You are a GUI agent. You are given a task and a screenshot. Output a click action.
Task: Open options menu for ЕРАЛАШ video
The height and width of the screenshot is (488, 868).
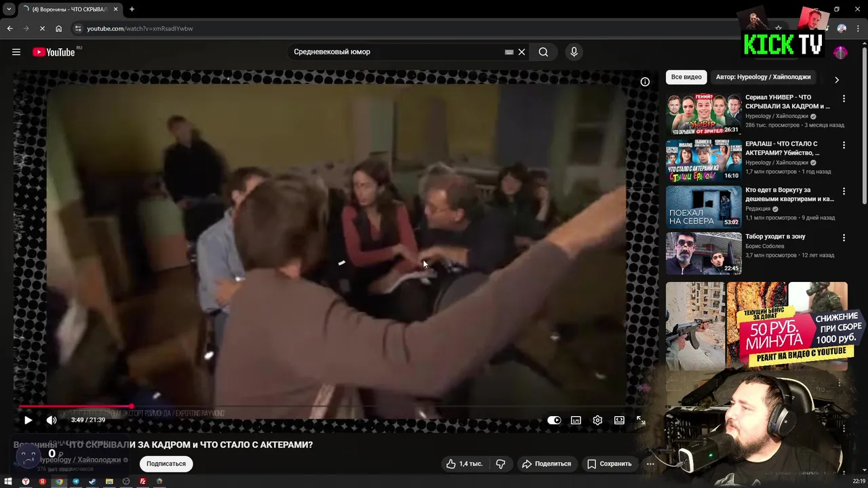pos(844,145)
